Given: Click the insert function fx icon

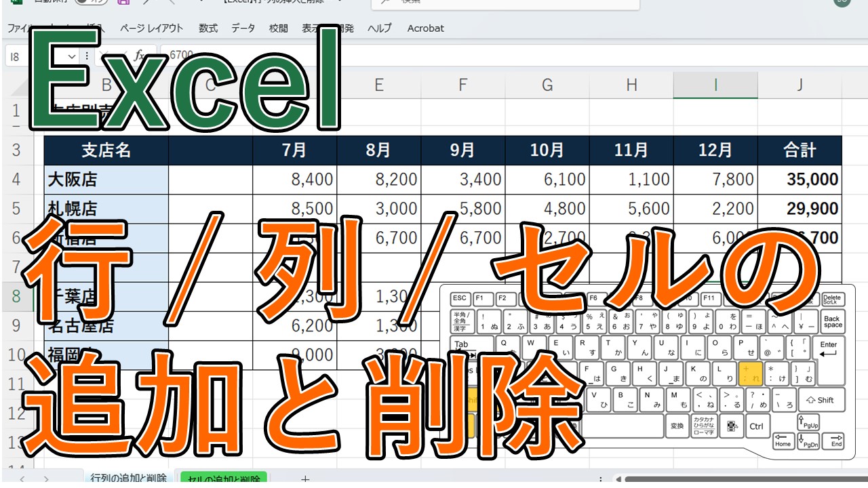Looking at the screenshot, I should coord(140,56).
